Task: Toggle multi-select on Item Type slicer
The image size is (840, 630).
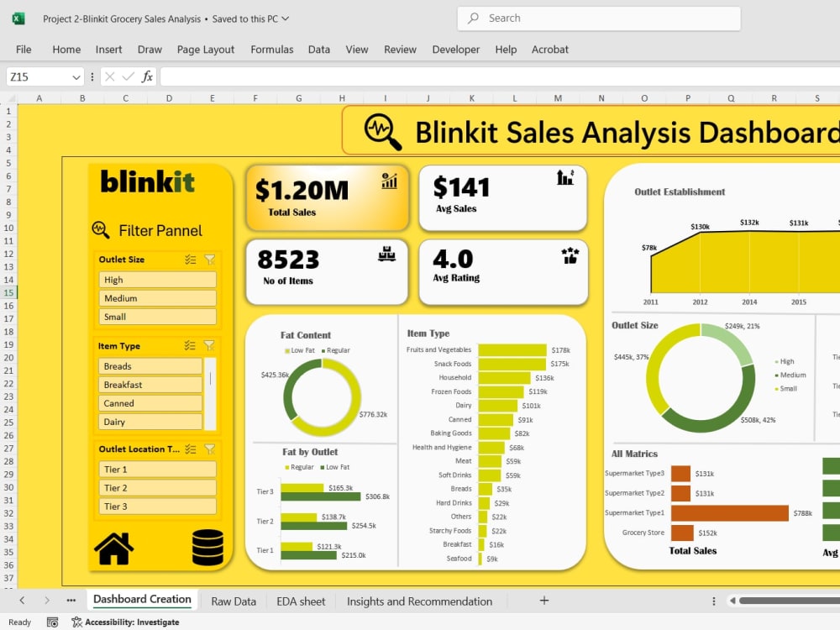Action: pos(190,345)
